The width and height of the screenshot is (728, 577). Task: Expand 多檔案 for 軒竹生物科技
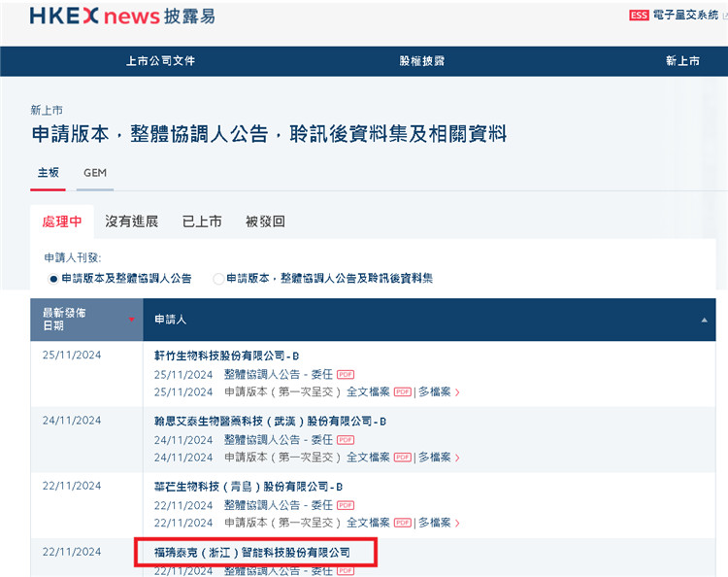click(439, 392)
